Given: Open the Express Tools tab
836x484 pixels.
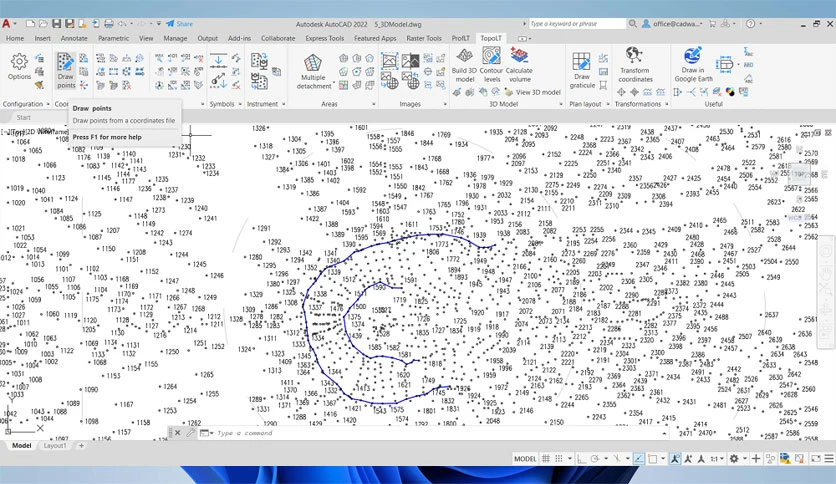Looking at the screenshot, I should [x=325, y=38].
